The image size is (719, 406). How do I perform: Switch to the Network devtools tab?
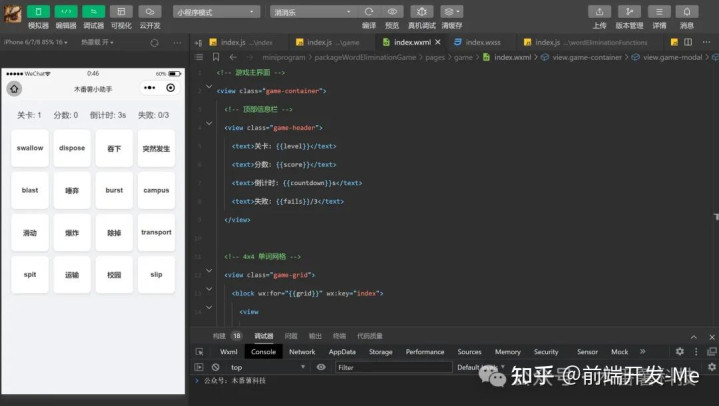[302, 352]
